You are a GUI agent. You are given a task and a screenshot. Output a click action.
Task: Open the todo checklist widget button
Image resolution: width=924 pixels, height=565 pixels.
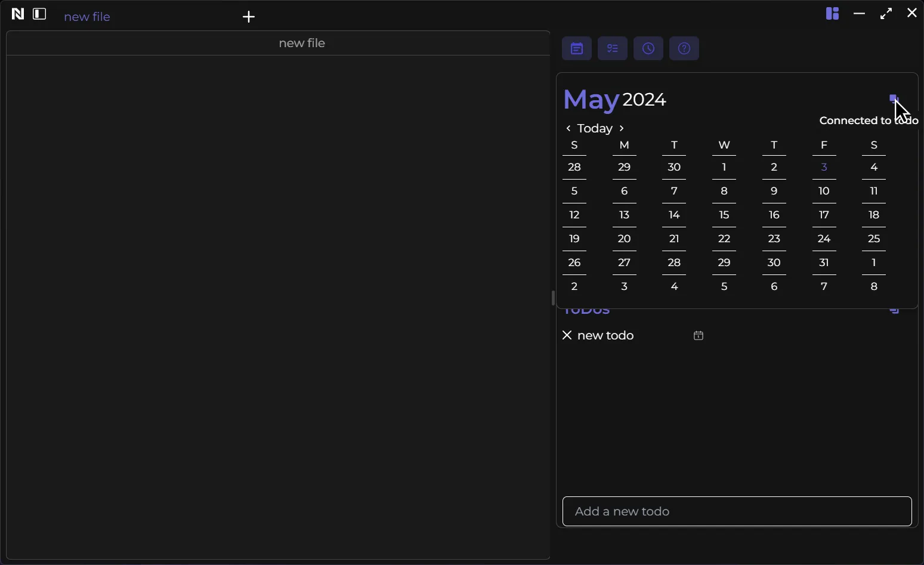click(x=613, y=48)
